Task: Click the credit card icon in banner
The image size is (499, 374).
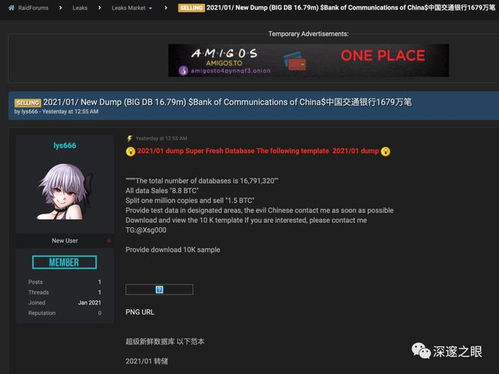Action: pos(295,61)
